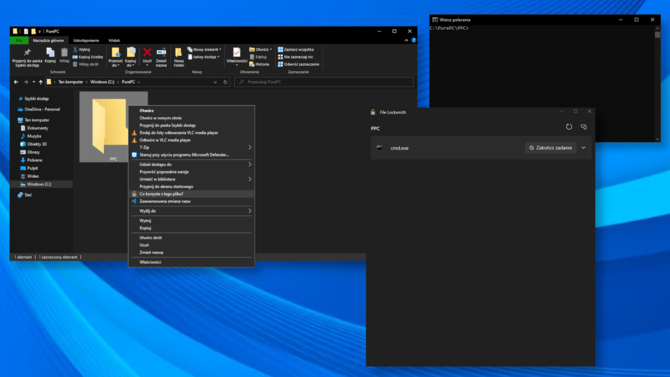
Task: Click Zakończ zadanie button for cmd.exe
Action: (x=550, y=148)
